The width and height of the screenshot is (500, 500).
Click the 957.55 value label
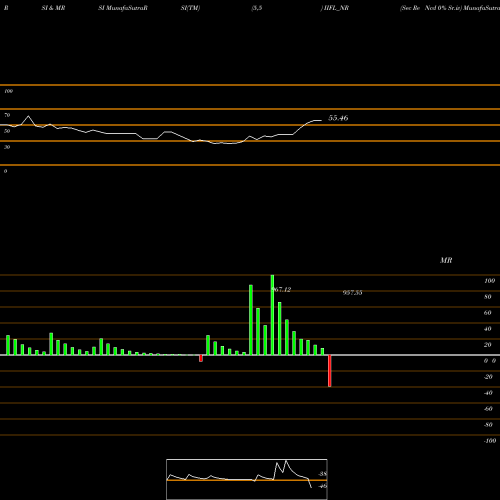[x=352, y=293]
